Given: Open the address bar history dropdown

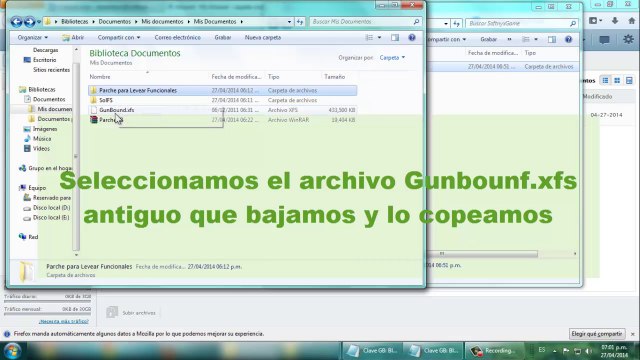Looking at the screenshot, I should 289,22.
